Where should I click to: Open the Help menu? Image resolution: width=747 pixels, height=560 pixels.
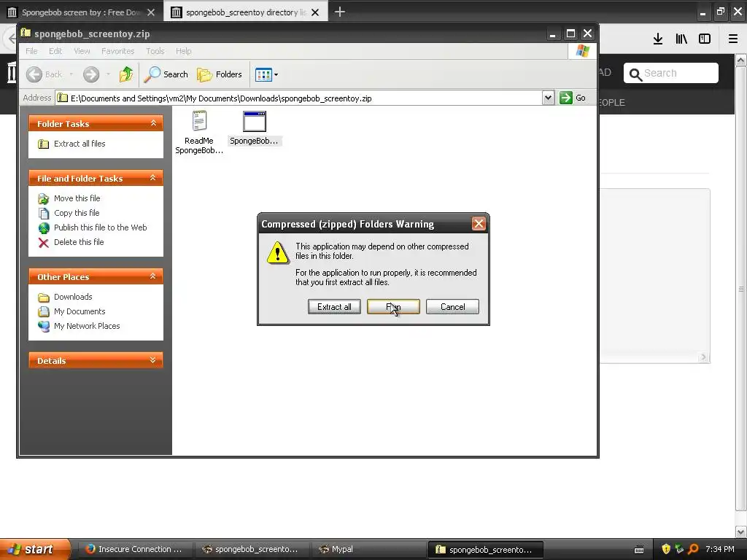(x=183, y=51)
